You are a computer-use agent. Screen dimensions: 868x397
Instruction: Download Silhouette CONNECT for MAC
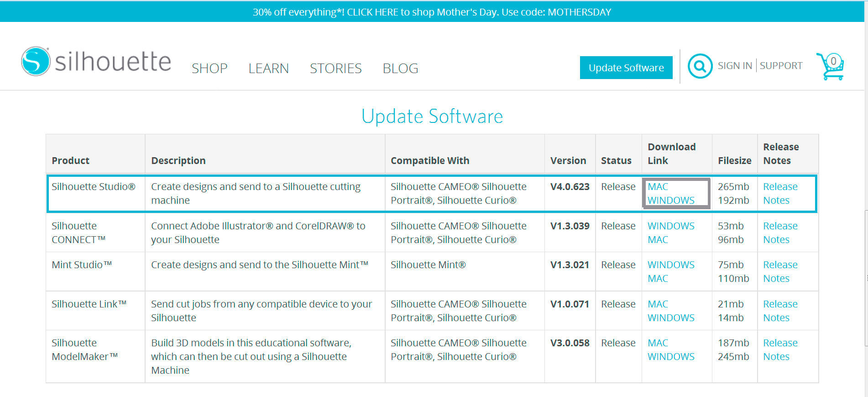tap(658, 240)
